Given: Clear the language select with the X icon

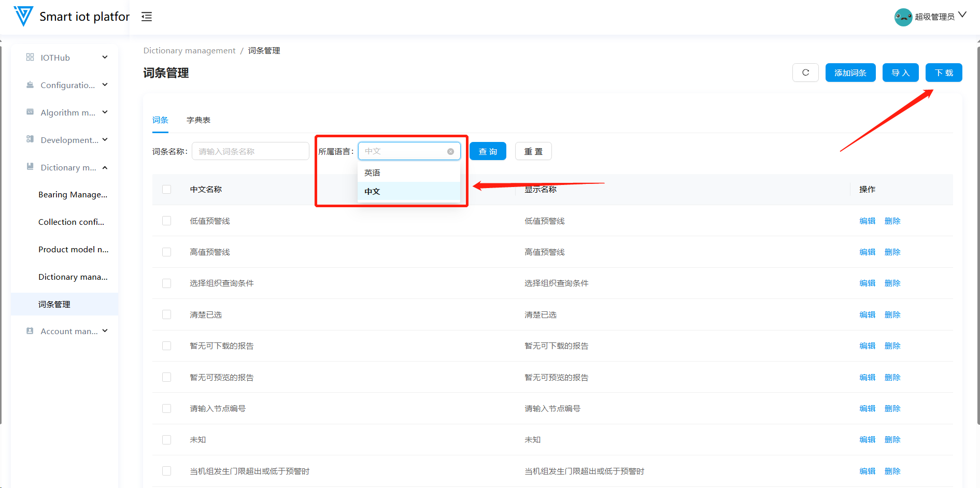Looking at the screenshot, I should click(450, 151).
